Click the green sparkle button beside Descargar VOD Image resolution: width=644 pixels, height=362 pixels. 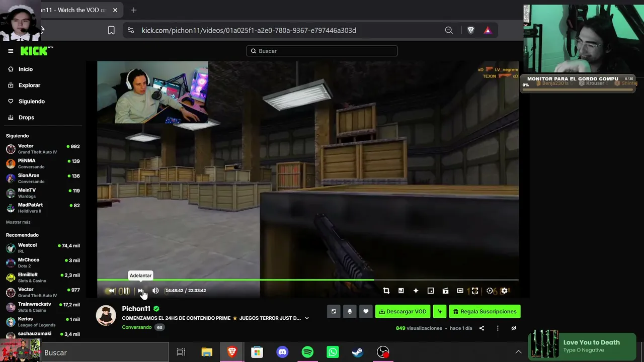pyautogui.click(x=440, y=312)
